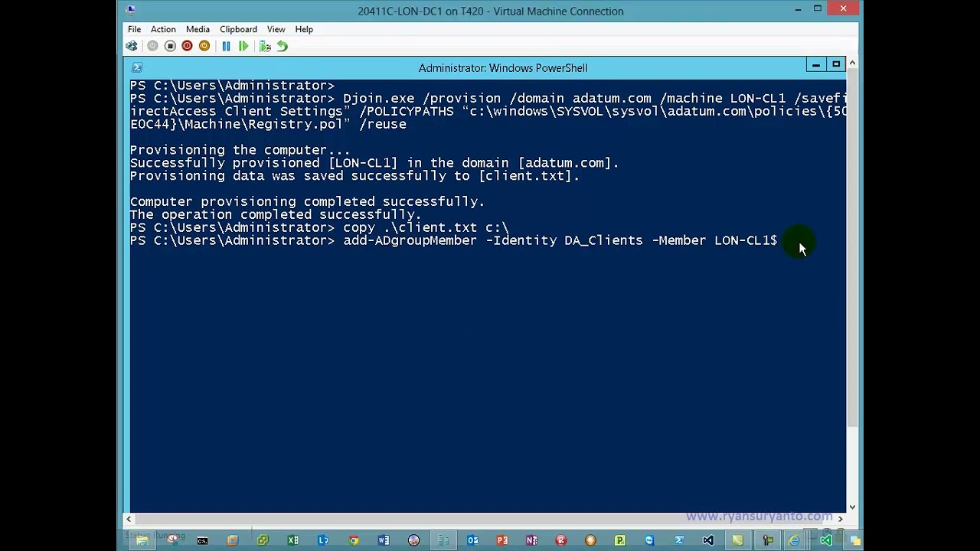Click the horizontal scroll left arrow
Screen dimensions: 980x551
128,519
